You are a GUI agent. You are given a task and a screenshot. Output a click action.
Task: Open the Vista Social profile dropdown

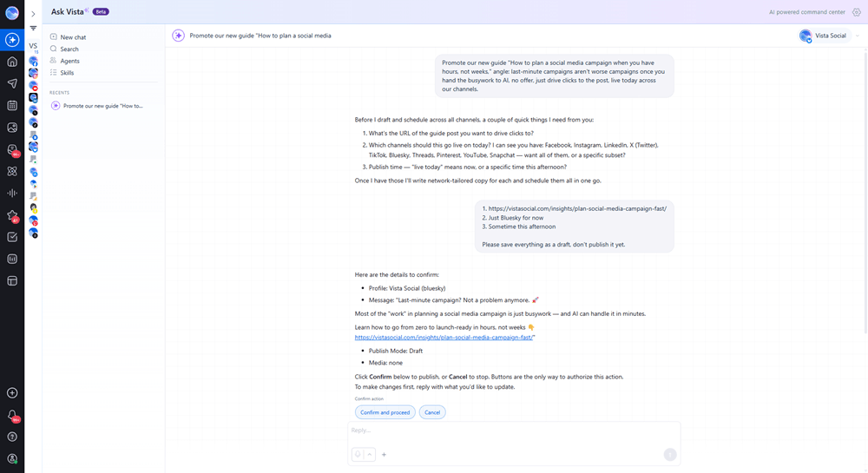829,36
